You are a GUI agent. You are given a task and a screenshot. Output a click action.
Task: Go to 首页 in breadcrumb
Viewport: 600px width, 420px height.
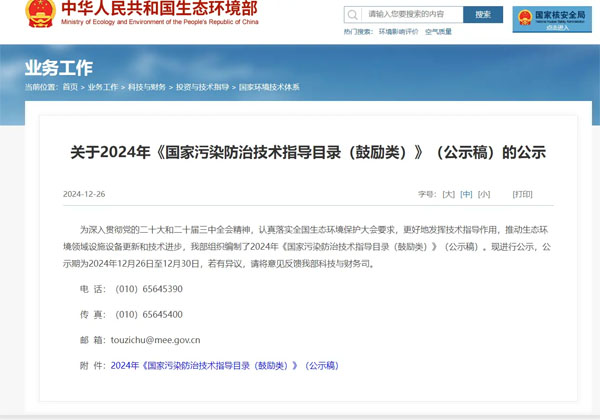pyautogui.click(x=69, y=87)
